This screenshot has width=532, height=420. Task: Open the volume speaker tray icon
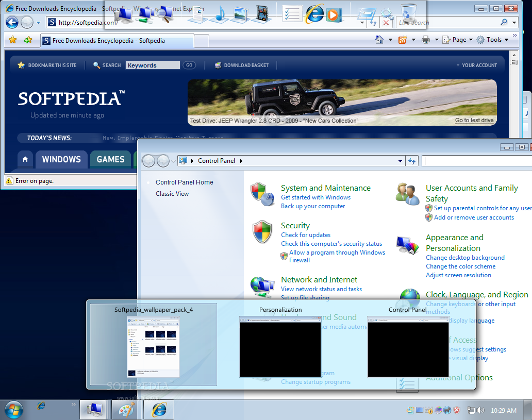coord(480,411)
